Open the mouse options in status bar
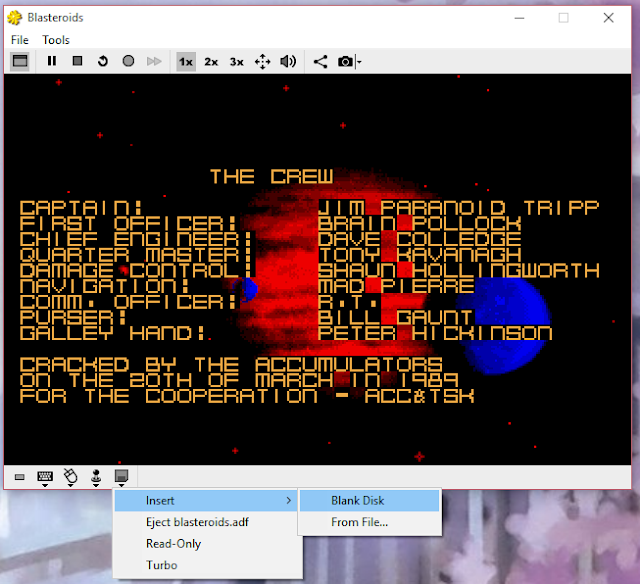The height and width of the screenshot is (584, 640). click(70, 477)
